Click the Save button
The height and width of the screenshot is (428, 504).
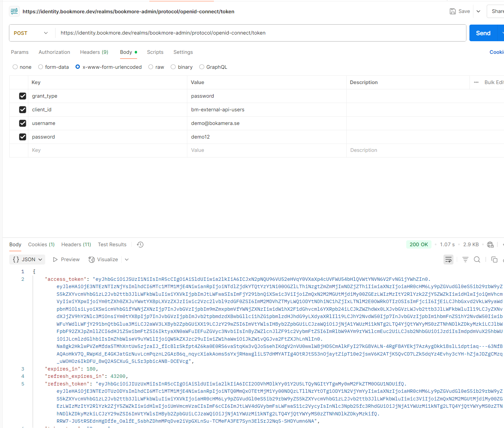click(460, 11)
